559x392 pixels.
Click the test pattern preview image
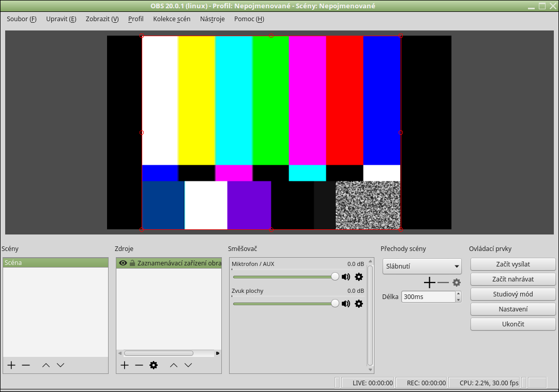271,132
